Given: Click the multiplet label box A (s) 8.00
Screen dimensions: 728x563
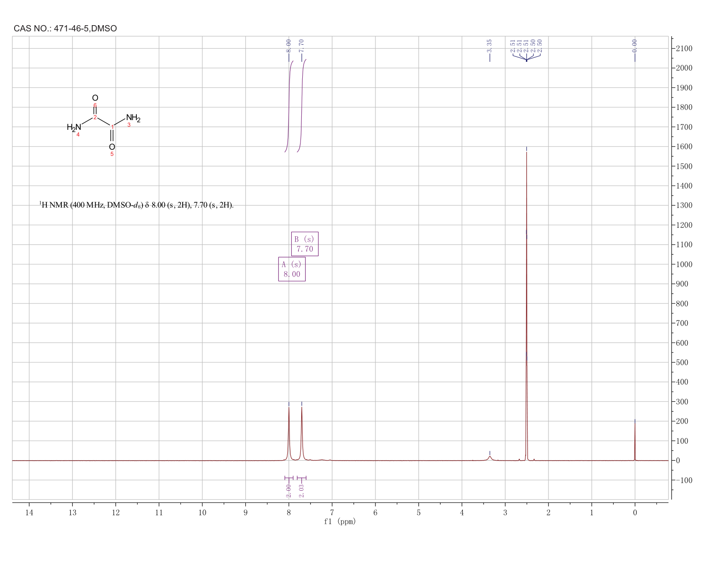Looking at the screenshot, I should pyautogui.click(x=292, y=269).
